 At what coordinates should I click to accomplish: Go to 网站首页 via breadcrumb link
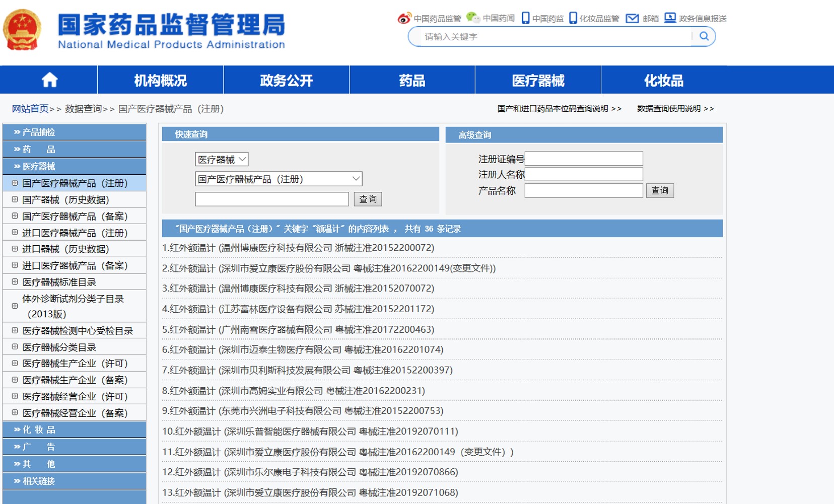click(30, 108)
